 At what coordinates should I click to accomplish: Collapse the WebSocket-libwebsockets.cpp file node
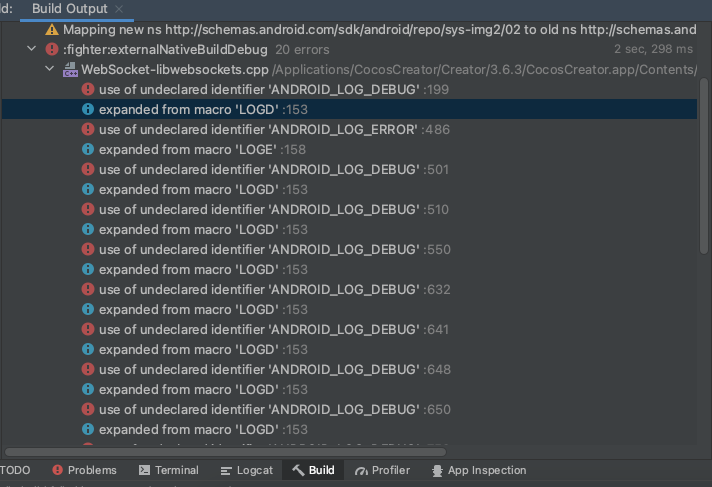tap(49, 70)
